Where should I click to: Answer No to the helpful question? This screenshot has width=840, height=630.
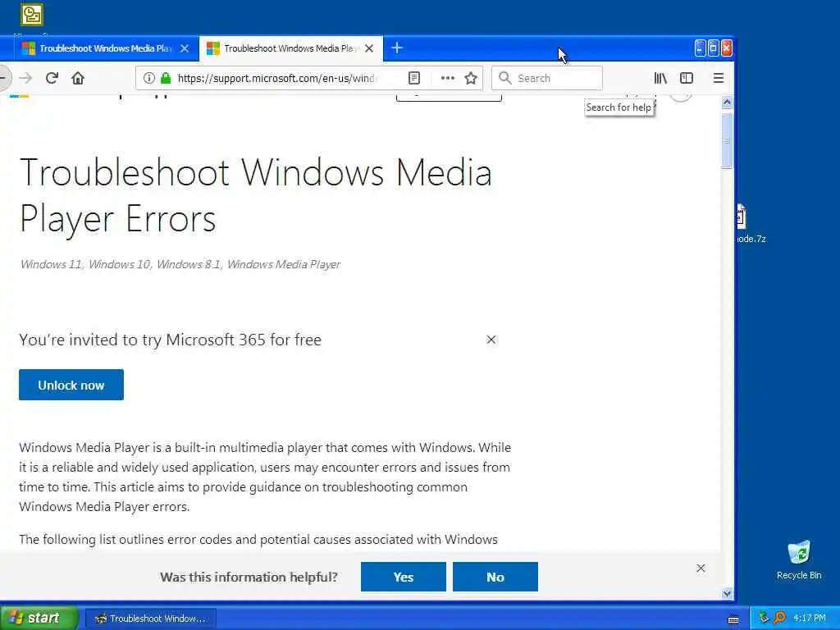[495, 577]
